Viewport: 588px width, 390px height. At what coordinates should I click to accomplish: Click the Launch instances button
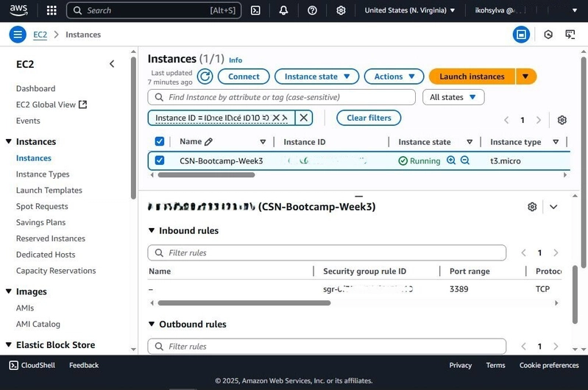472,77
